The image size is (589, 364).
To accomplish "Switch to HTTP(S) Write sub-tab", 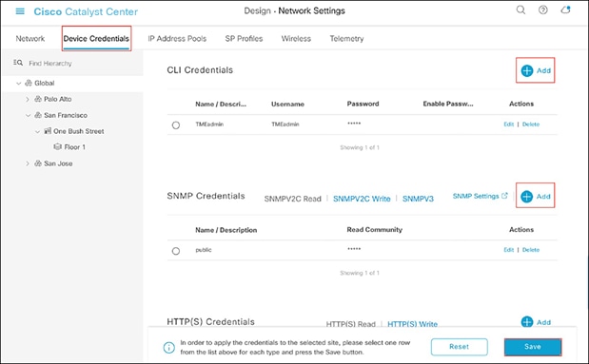I will [x=412, y=324].
